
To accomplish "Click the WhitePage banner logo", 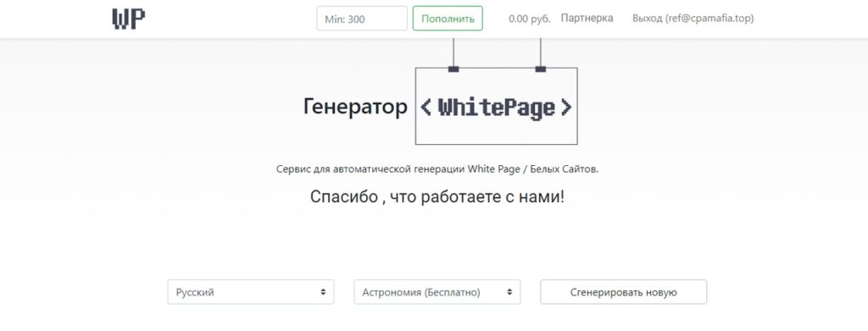I will (x=496, y=107).
